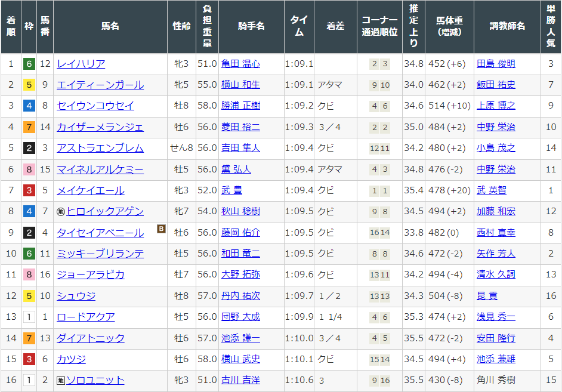Click body weight 478(+20) for メイケイエール
The width and height of the screenshot is (562, 392).
pyautogui.click(x=449, y=190)
